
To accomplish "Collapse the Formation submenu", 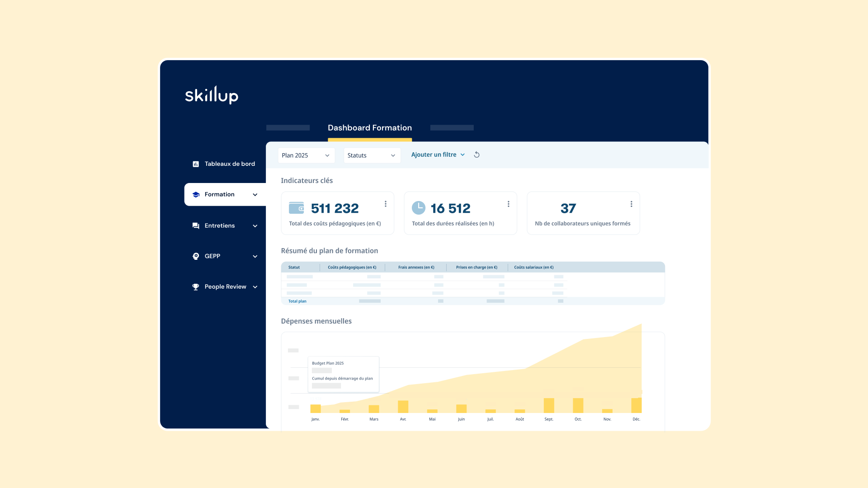I will (x=255, y=194).
